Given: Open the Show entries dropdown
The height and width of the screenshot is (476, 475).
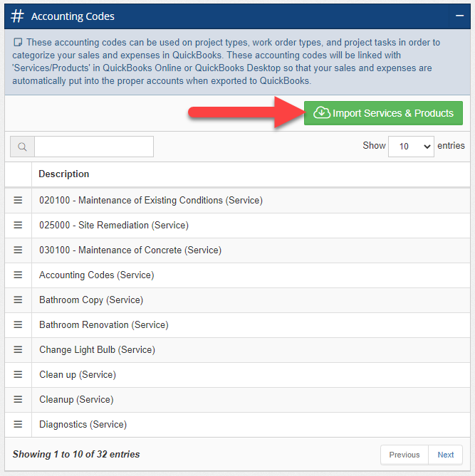Looking at the screenshot, I should (411, 146).
